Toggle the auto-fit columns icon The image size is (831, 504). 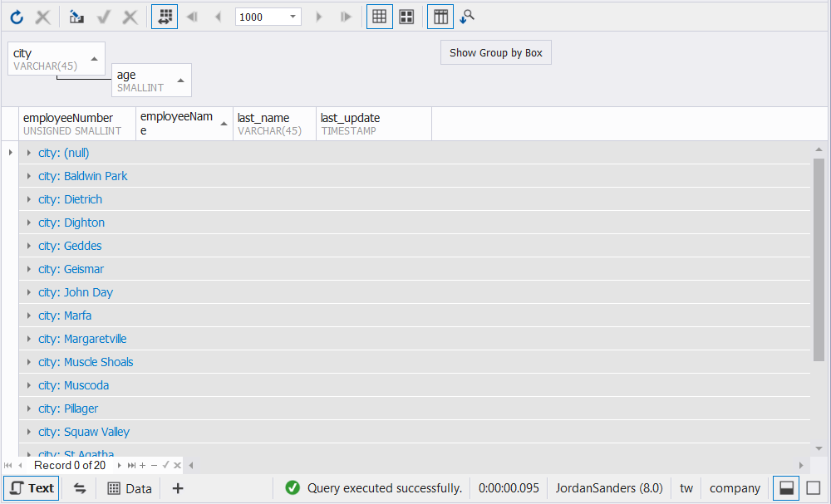[164, 17]
